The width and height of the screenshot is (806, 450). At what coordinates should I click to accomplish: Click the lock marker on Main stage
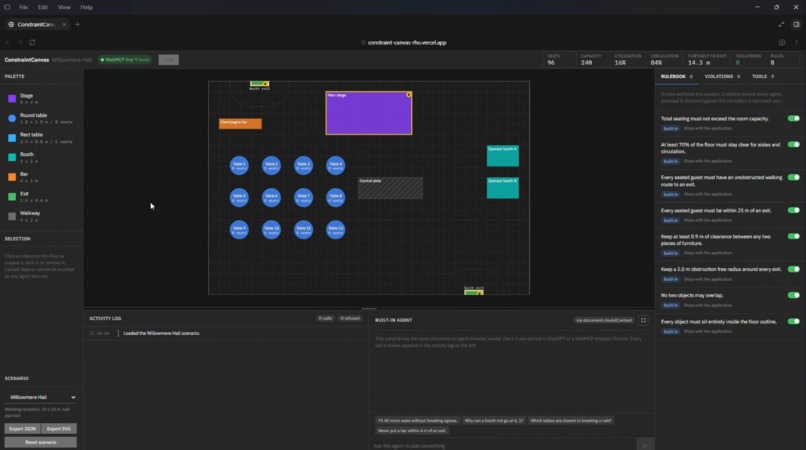click(409, 95)
